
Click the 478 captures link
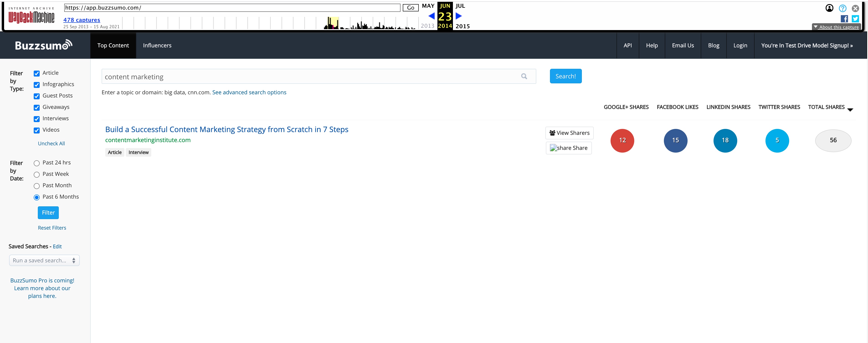(x=82, y=20)
